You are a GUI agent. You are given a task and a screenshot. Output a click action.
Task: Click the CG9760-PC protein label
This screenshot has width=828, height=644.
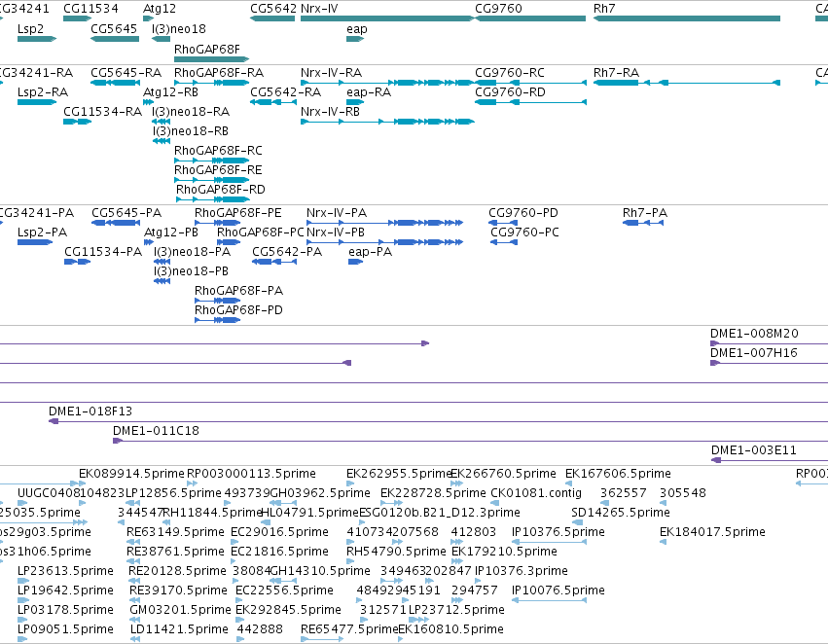[524, 233]
